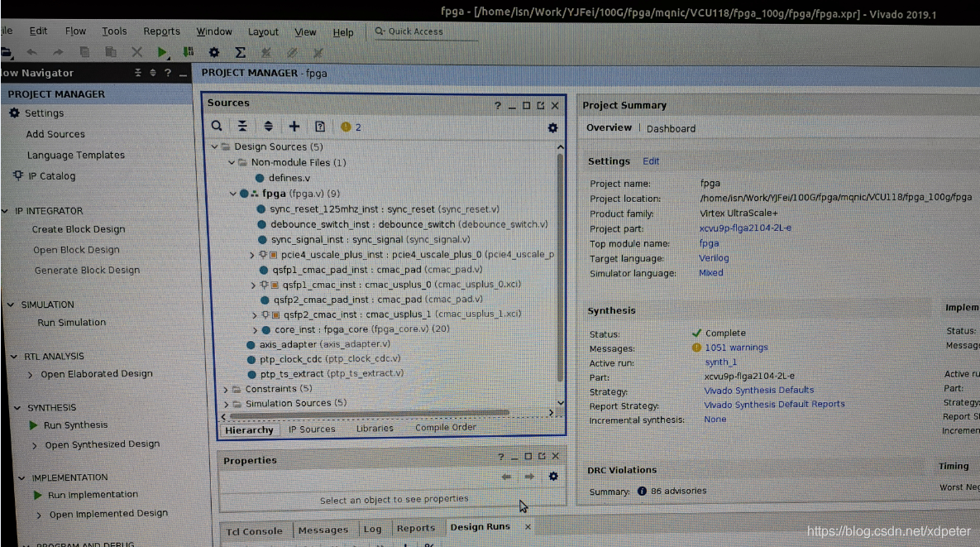Collapse the Non-module Files folder

tap(232, 162)
